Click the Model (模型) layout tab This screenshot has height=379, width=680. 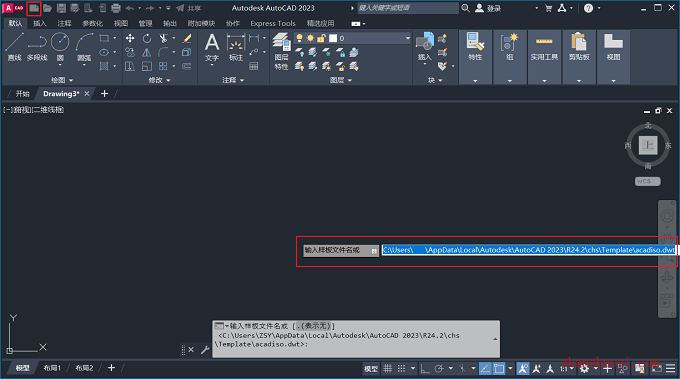tap(23, 368)
